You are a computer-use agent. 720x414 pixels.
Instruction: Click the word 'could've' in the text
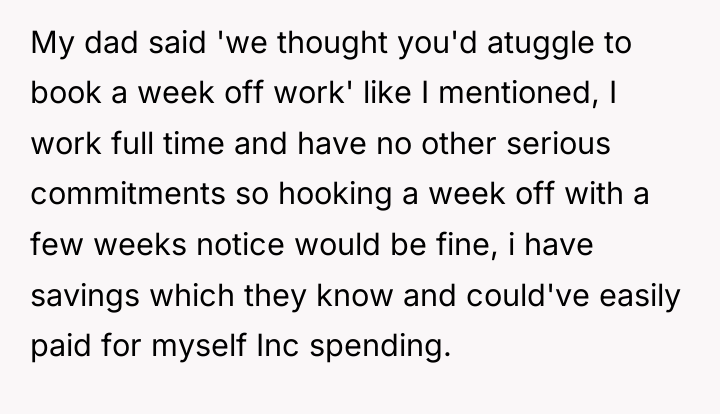(x=528, y=295)
